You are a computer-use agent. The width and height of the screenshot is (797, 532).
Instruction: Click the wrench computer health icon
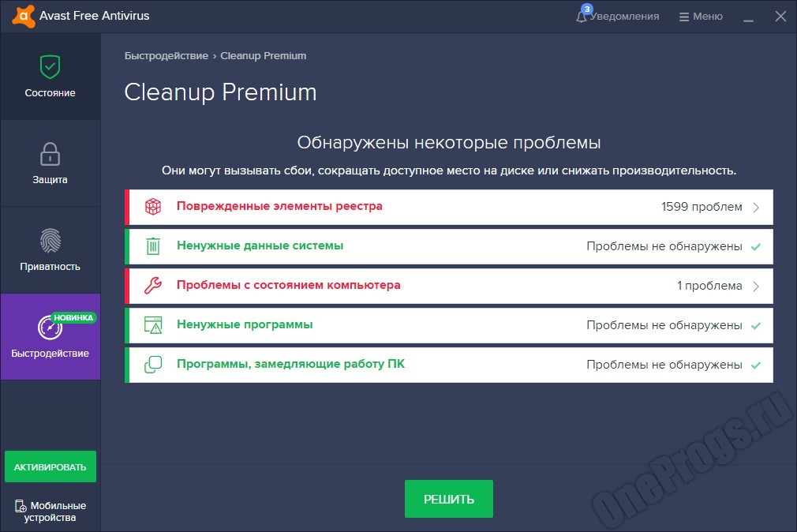[152, 286]
